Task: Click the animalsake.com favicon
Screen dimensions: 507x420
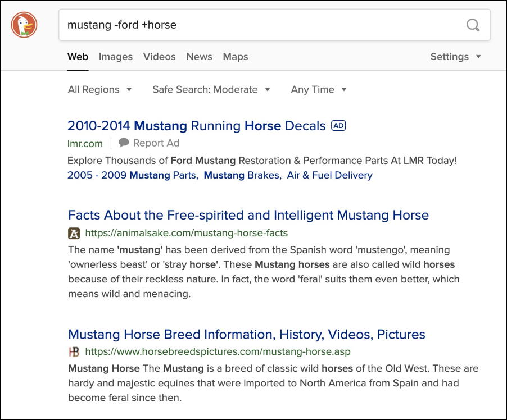Action: pos(74,233)
